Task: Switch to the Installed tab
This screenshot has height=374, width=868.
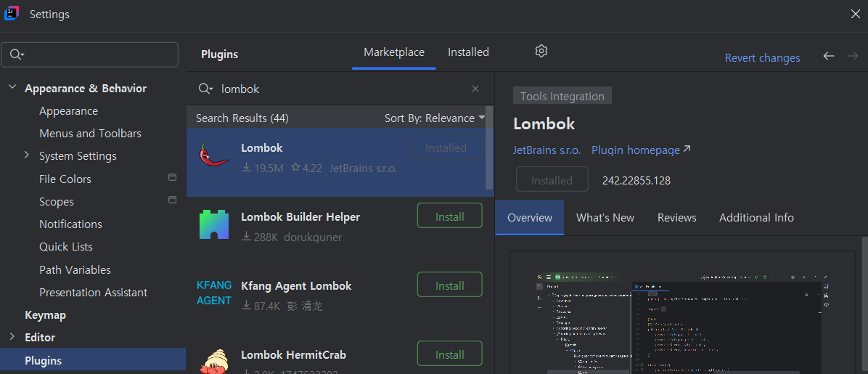Action: click(468, 52)
